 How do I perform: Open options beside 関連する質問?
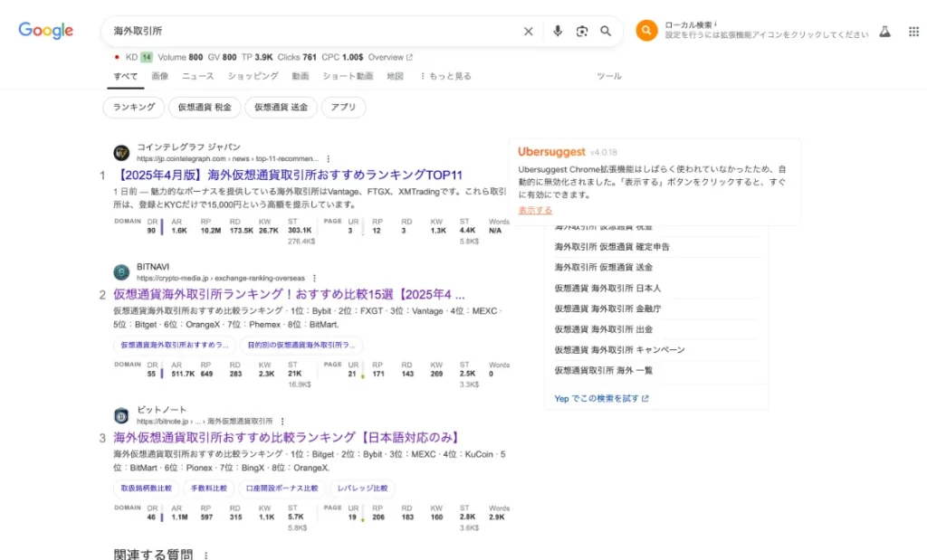click(x=205, y=555)
